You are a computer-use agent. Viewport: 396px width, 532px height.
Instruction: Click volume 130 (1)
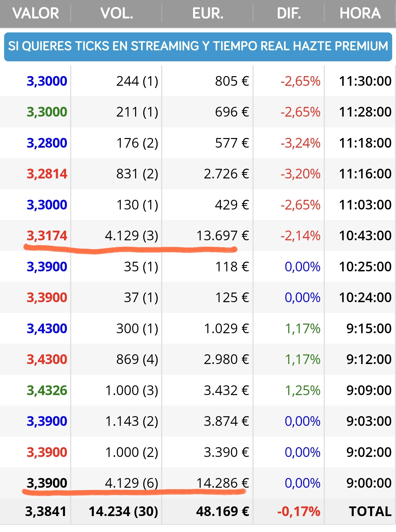pyautogui.click(x=137, y=205)
